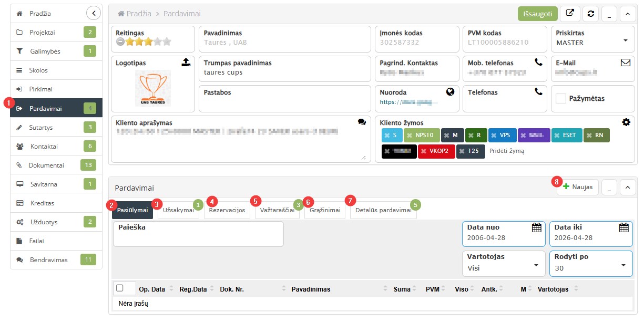Click the Naujas button
Screen dimensions: 644x322
(x=578, y=187)
